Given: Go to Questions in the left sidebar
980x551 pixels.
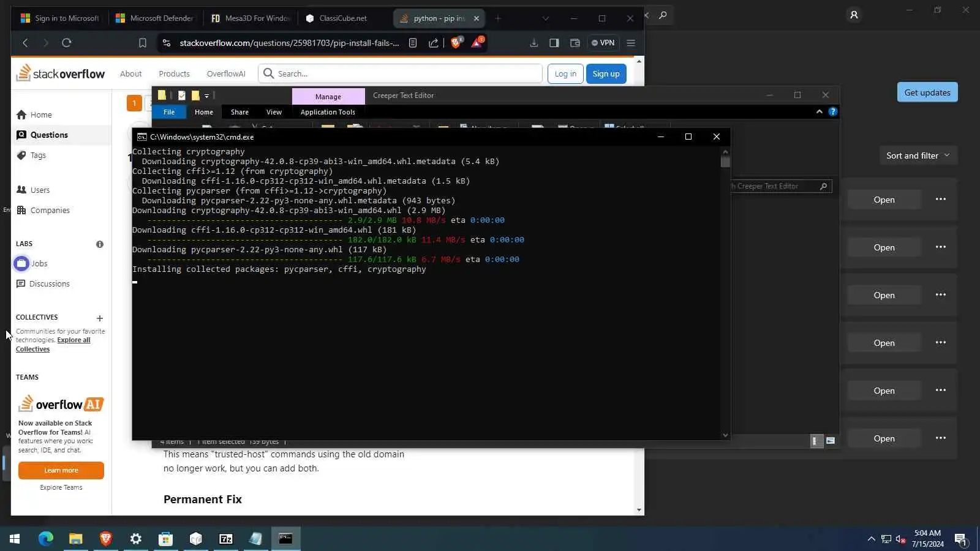Looking at the screenshot, I should click(61, 135).
